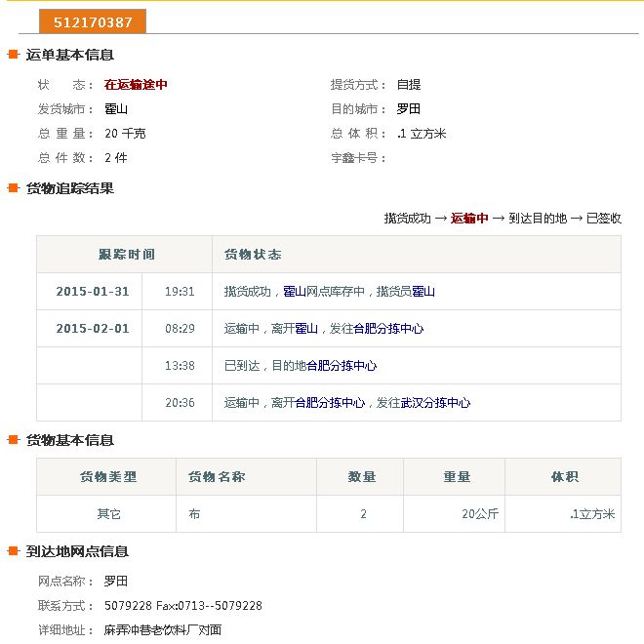Click the 麻弄冲巷老饮料厂对面 address text
Viewport: 644px width, 644px height.
(163, 630)
